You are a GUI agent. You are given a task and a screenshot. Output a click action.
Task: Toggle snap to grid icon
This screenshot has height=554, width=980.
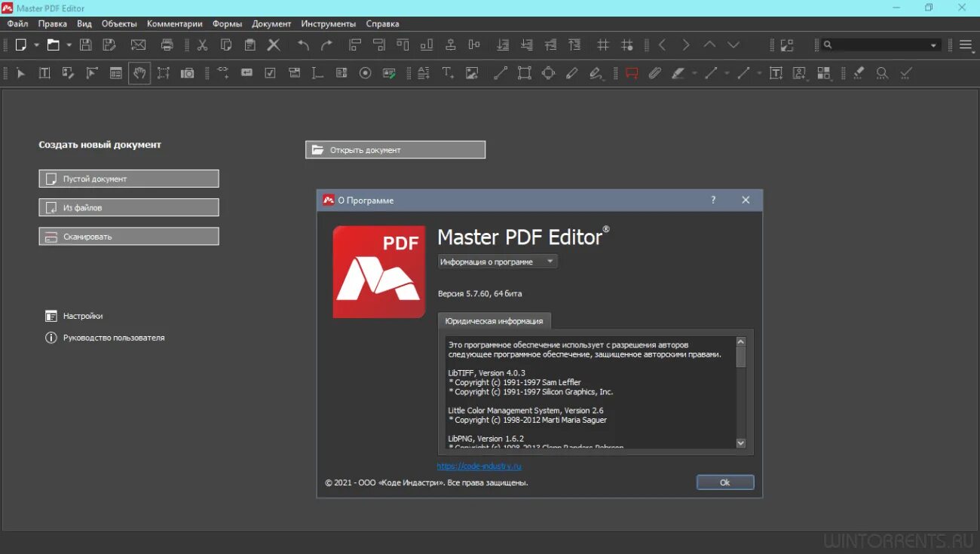[627, 45]
